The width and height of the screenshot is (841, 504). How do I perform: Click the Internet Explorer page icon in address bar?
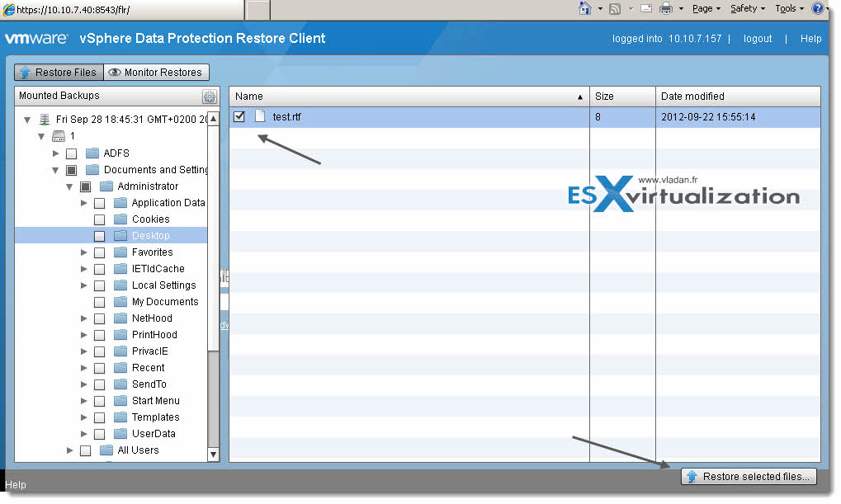pos(8,9)
